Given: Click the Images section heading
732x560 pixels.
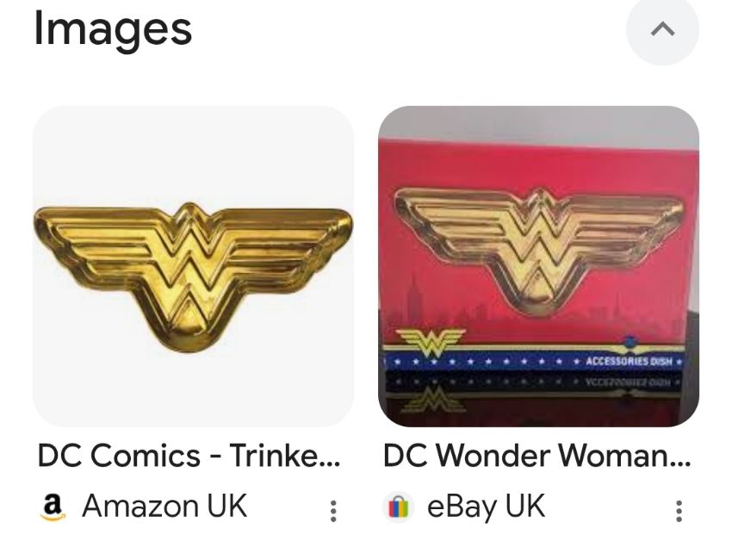Looking at the screenshot, I should point(112,29).
